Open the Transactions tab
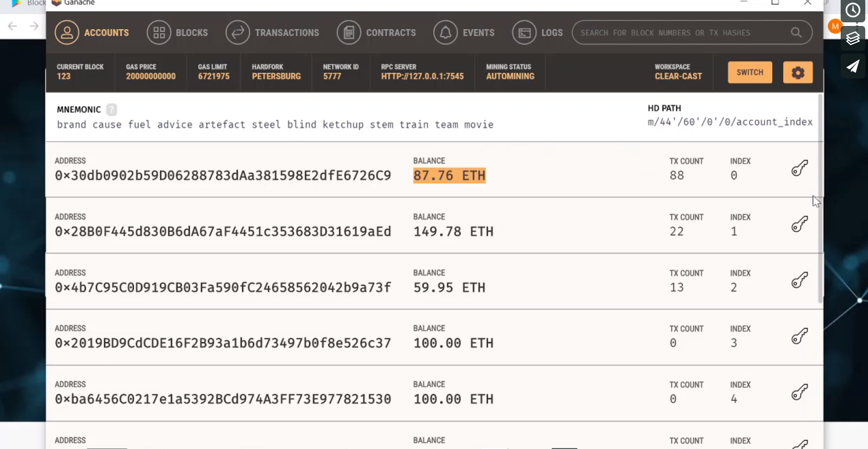Screen dimensions: 868x449 272,33
